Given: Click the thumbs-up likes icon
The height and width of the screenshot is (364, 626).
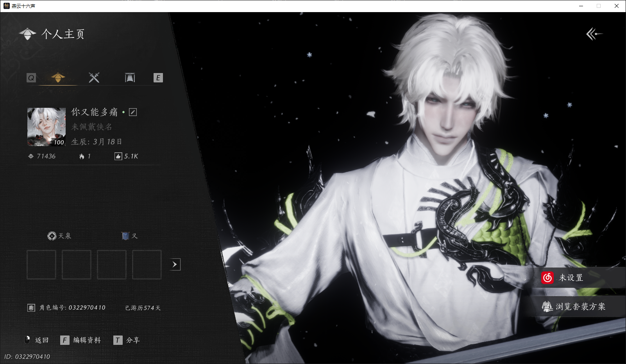Looking at the screenshot, I should [x=118, y=156].
